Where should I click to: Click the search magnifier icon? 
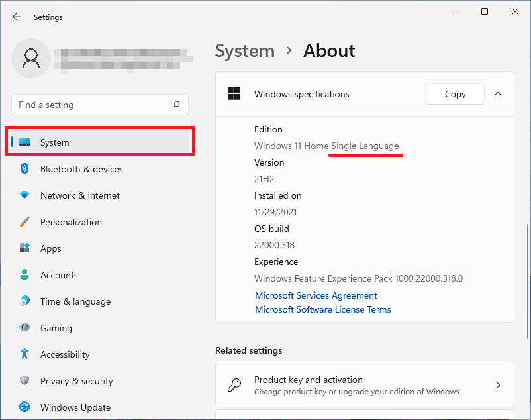(x=176, y=105)
